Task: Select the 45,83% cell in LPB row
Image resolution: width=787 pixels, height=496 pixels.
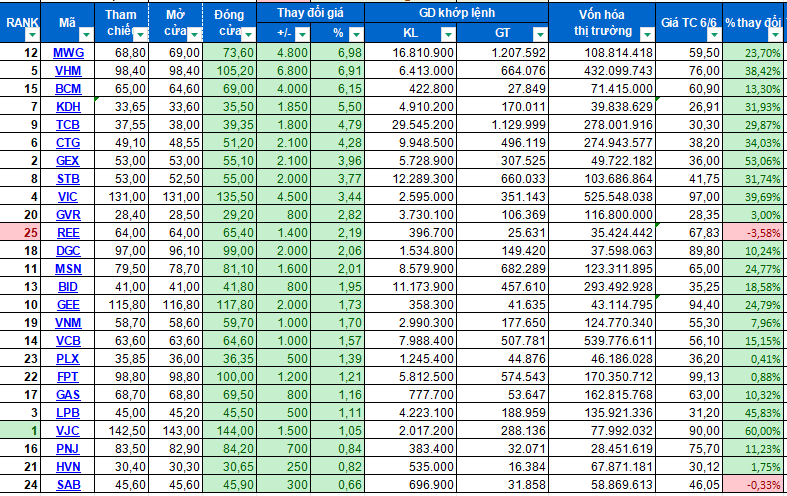Action: pos(755,413)
